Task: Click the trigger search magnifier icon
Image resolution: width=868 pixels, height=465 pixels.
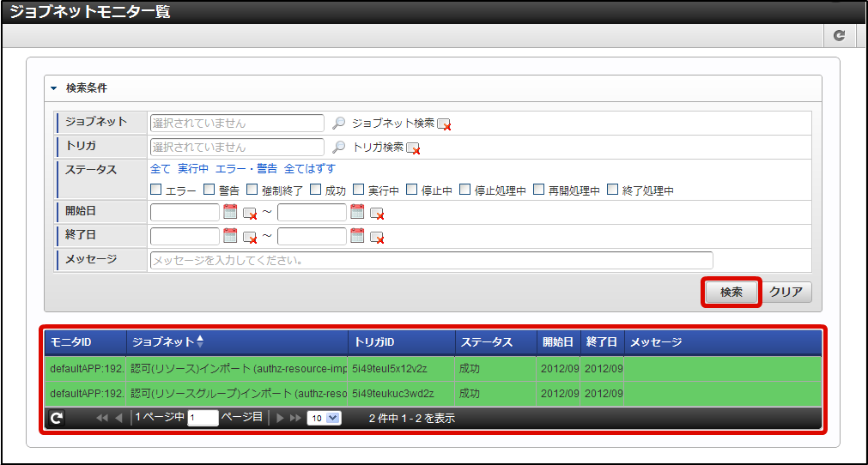Action: click(x=339, y=148)
